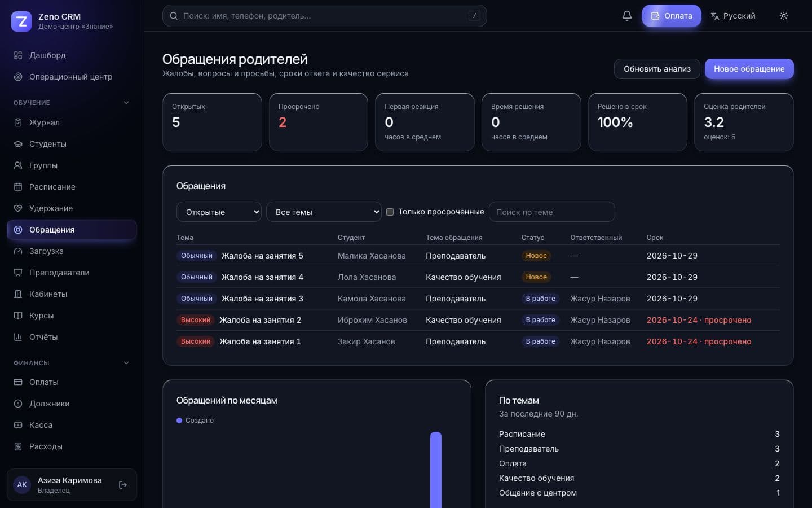Open complaint Жалоба на занятия 5
The height and width of the screenshot is (508, 812).
click(262, 256)
